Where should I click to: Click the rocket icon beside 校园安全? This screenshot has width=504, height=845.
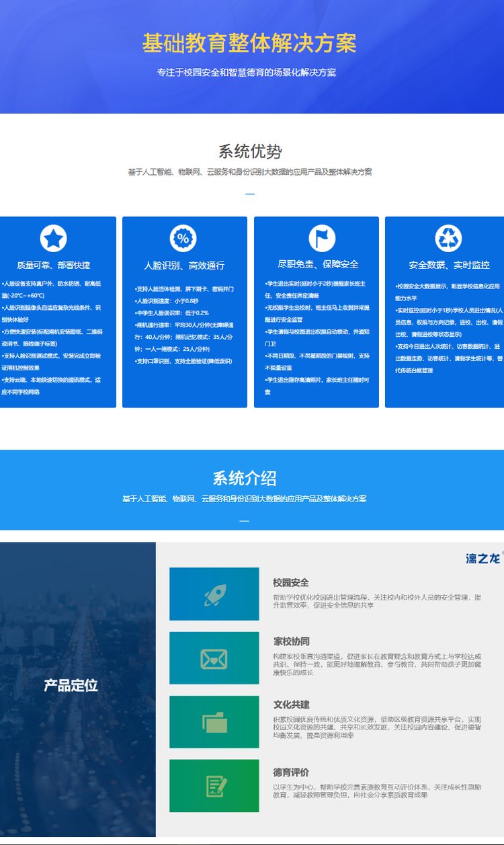tap(214, 594)
